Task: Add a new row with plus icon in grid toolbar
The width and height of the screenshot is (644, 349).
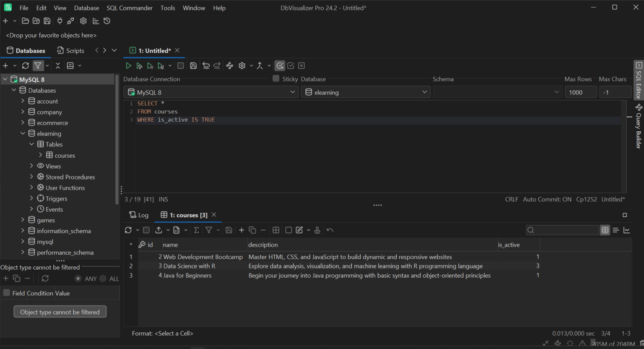Action: (241, 230)
